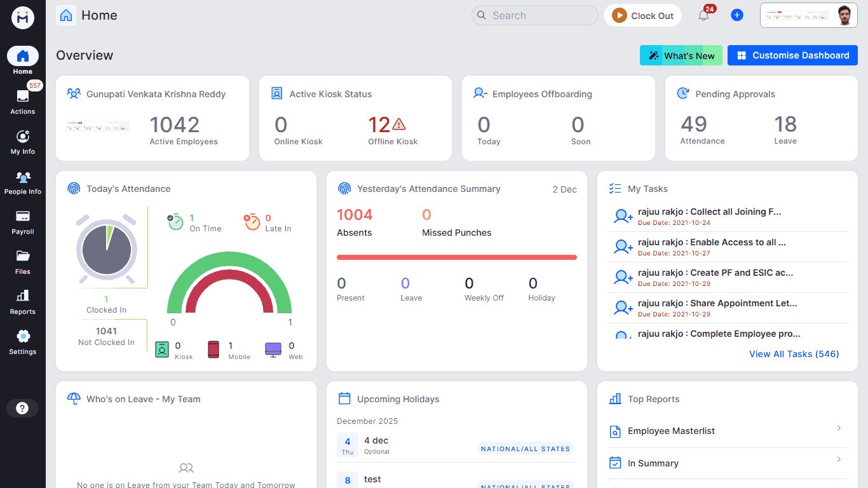Click the Active Kiosk Status card icon
This screenshot has width=868, height=488.
tap(277, 93)
